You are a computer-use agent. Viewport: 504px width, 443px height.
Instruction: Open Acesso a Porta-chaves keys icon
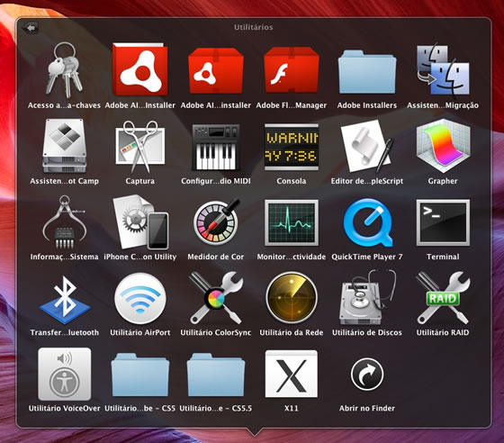(64, 70)
